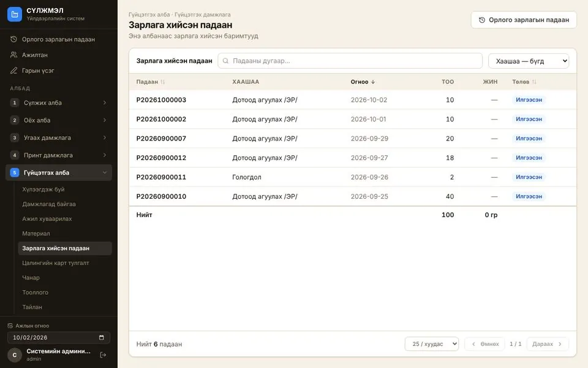588x368 pixels.
Task: Click the logout icon next to admin
Action: [103, 355]
